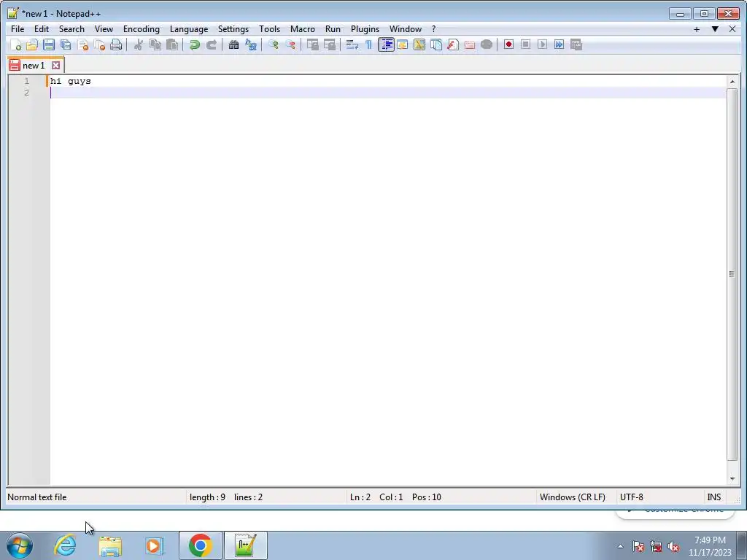Click plus button to add new tab
This screenshot has height=560, width=747.
click(x=697, y=29)
